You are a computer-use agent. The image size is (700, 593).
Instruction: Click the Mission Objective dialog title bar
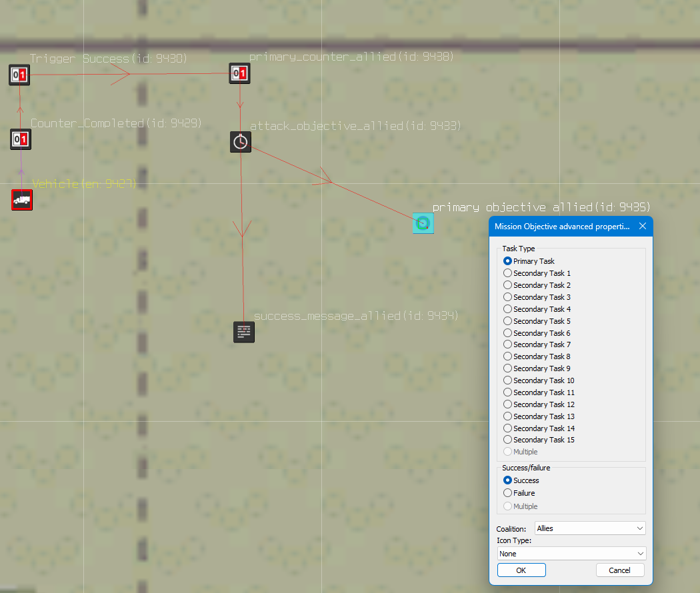561,227
